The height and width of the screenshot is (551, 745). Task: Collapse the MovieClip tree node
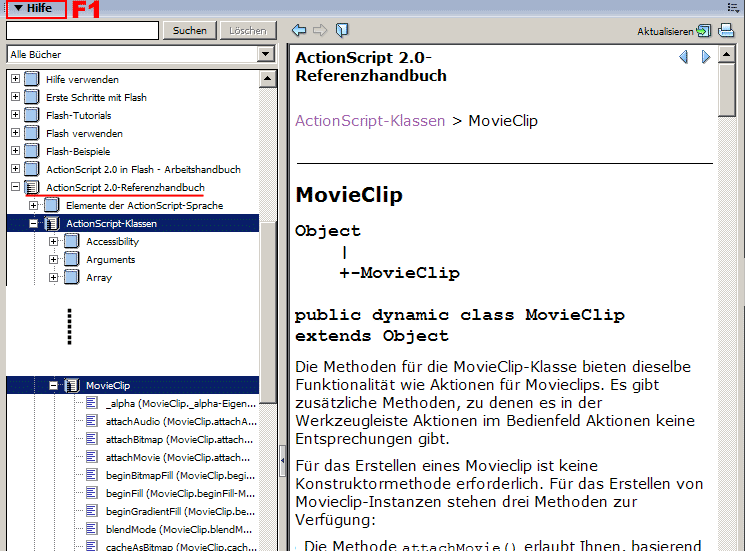53,385
